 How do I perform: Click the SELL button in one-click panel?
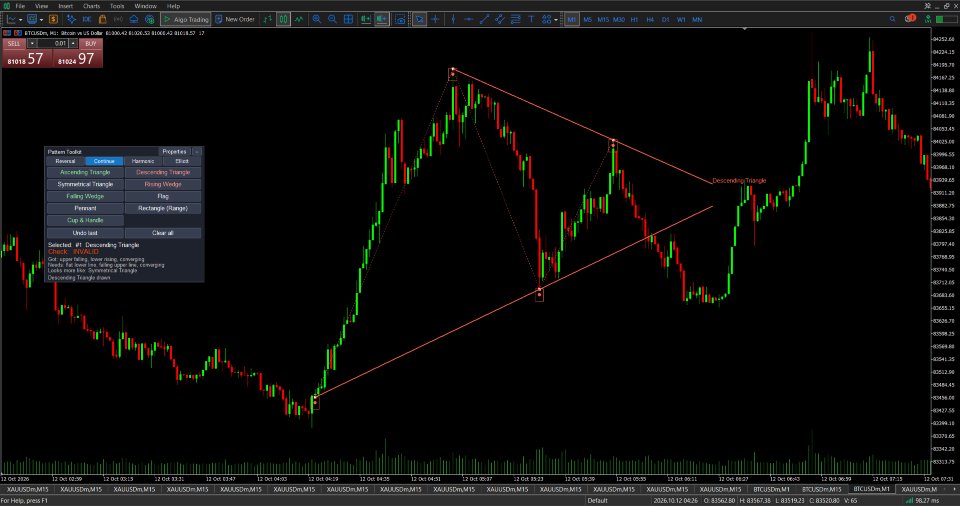14,43
